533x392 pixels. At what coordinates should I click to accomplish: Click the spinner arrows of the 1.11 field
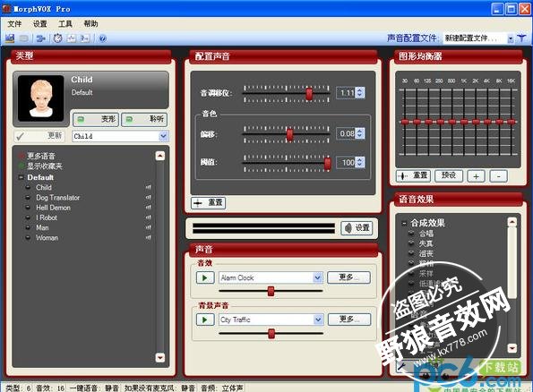pos(360,93)
